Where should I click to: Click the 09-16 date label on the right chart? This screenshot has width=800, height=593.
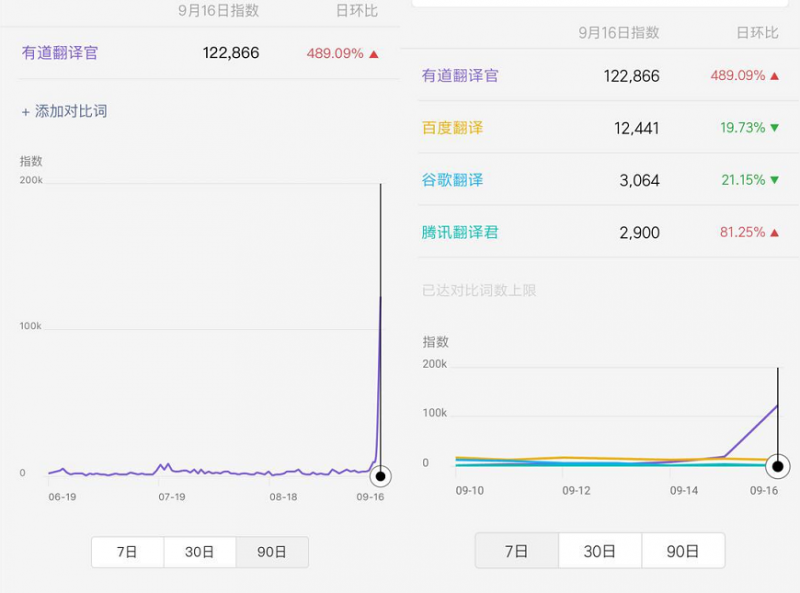click(764, 491)
